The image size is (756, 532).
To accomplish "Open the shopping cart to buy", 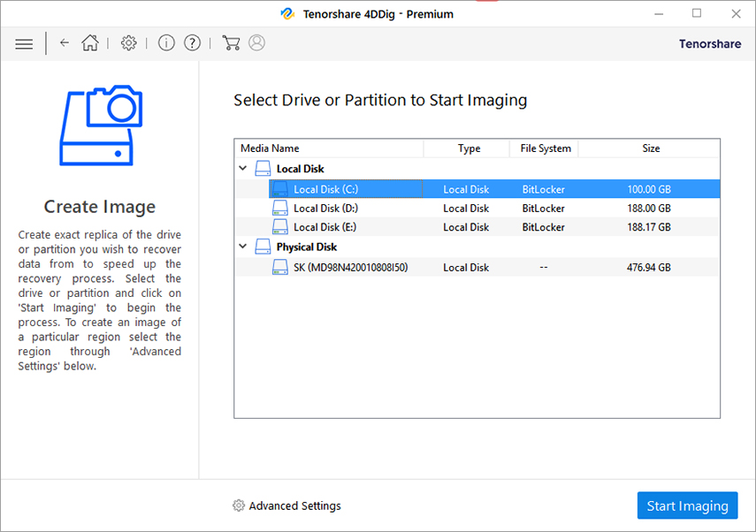I will (231, 43).
